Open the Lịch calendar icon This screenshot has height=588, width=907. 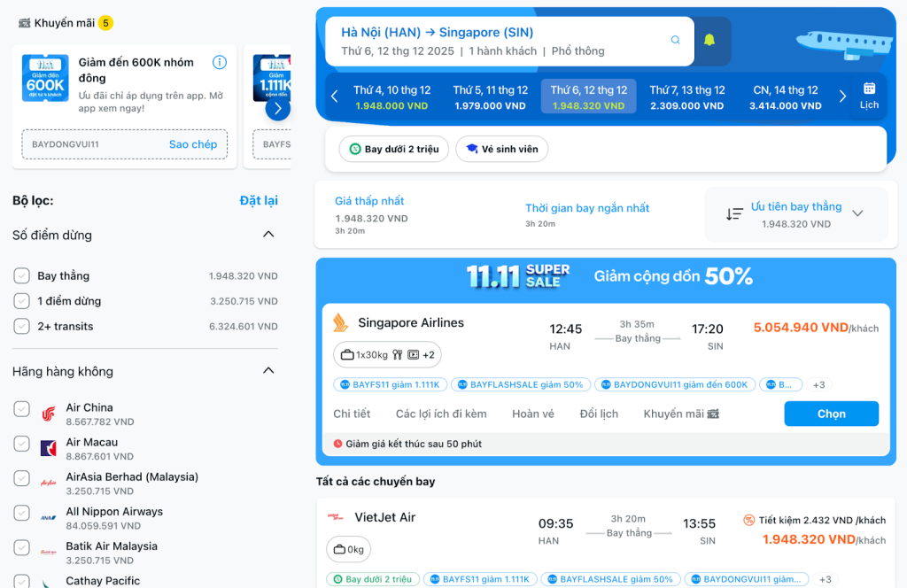[869, 96]
